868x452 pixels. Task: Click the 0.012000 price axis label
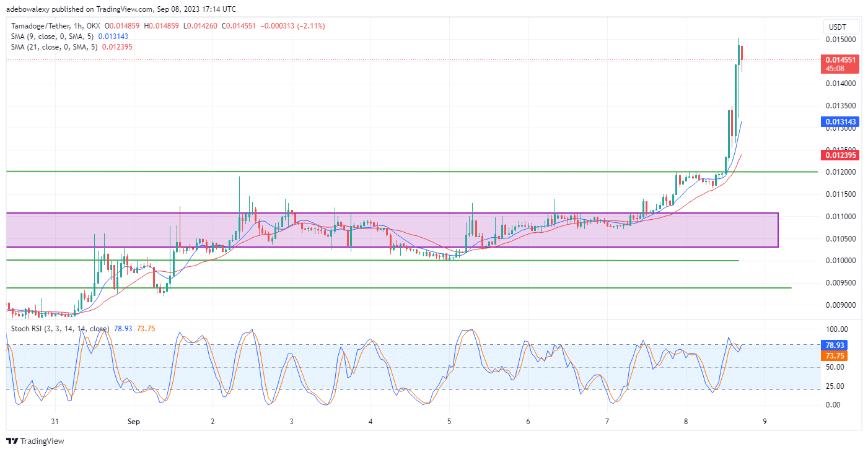[x=840, y=172]
